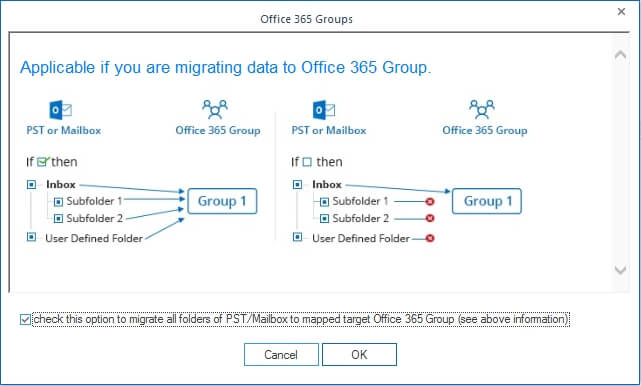Click the right Outlook PST or Mailbox icon
641x386 pixels.
324,110
